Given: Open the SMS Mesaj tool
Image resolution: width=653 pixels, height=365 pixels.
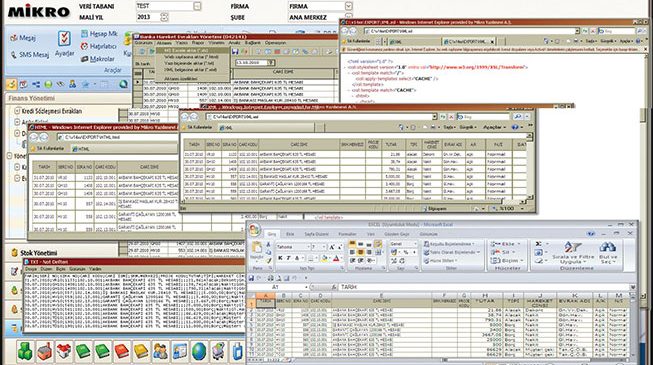Looking at the screenshot, I should [30, 55].
